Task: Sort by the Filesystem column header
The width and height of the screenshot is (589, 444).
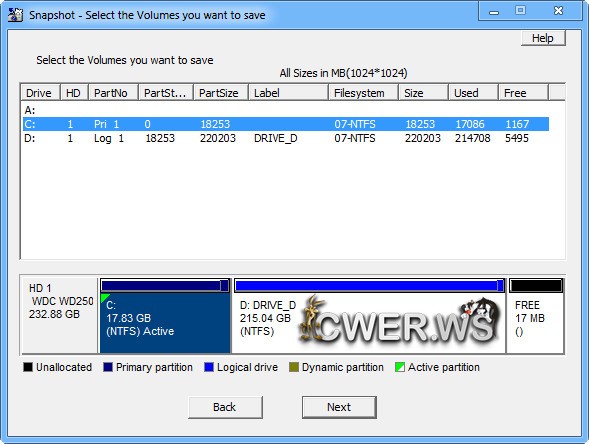Action: point(363,93)
